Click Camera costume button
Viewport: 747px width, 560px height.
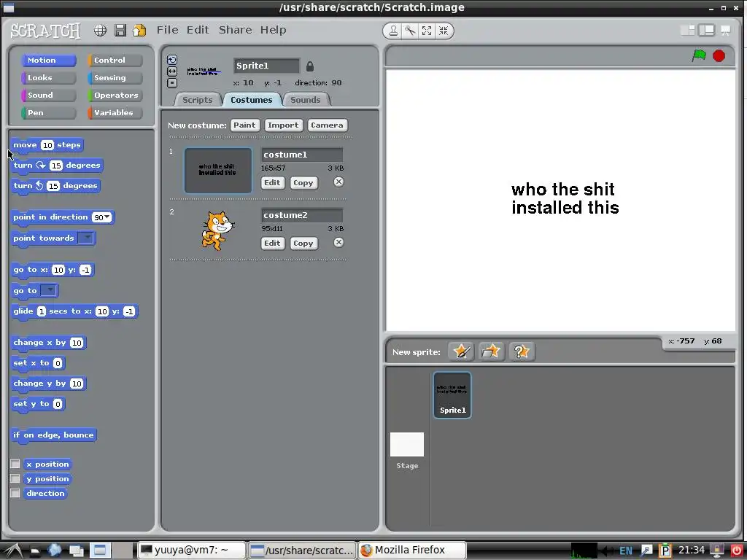click(x=328, y=125)
